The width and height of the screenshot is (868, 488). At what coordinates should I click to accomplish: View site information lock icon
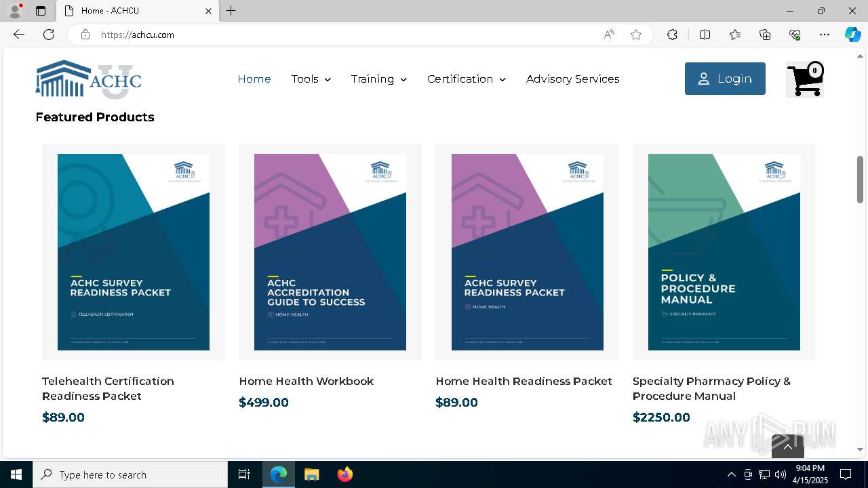[x=85, y=35]
